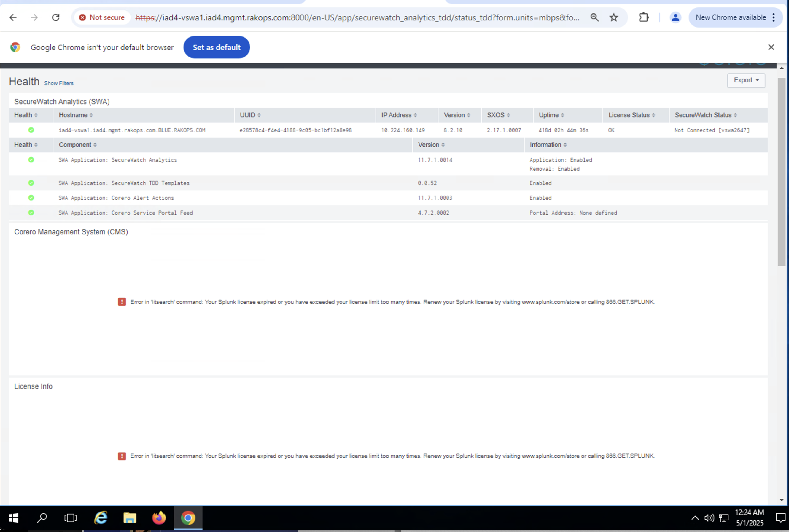The width and height of the screenshot is (789, 532).
Task: Open the Not secure site info badge
Action: 102,17
